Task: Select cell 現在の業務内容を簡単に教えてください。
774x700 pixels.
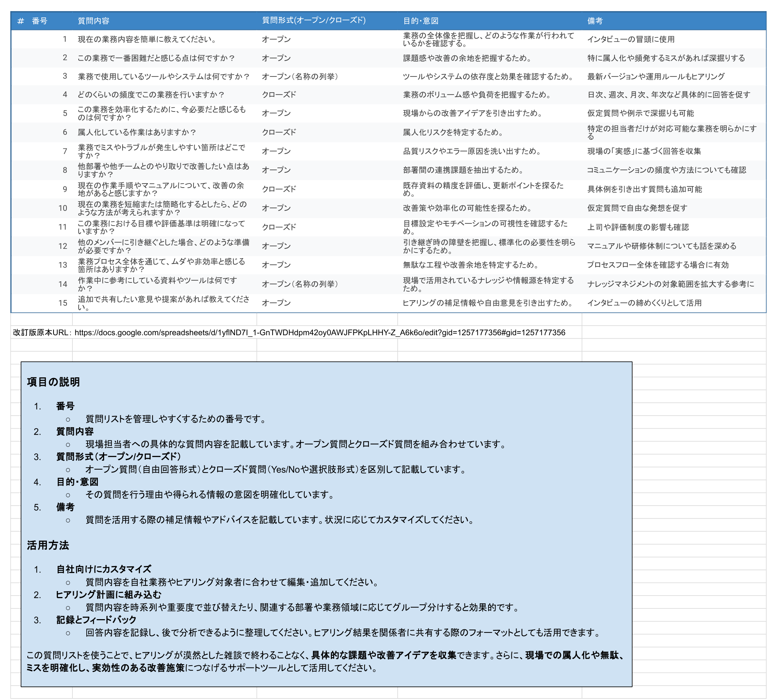Action: 164,39
